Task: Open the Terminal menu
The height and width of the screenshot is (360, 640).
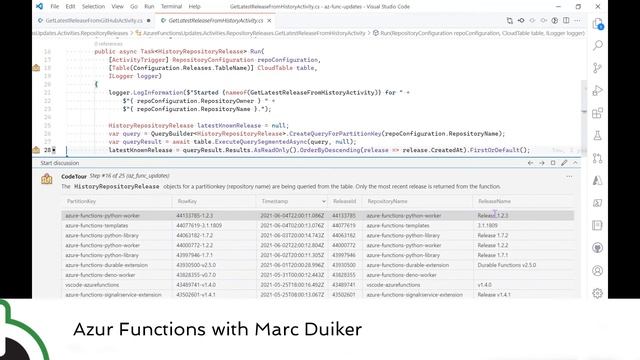Action: point(171,7)
